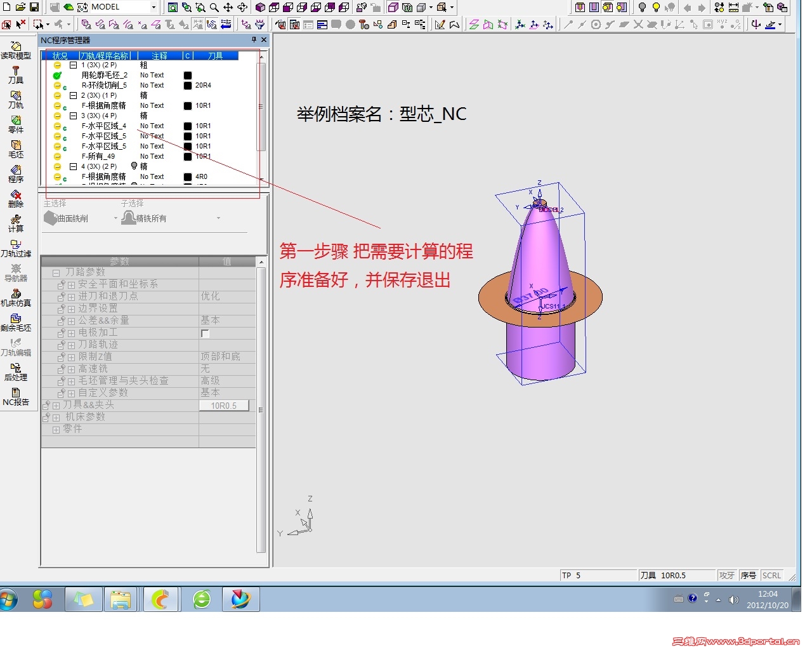Image resolution: width=812 pixels, height=650 pixels.
Task: Toggle the 电极加工 checkbox
Action: pos(205,333)
